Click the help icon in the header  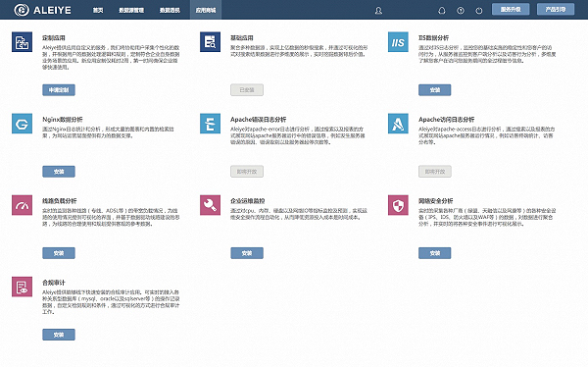[x=461, y=11]
